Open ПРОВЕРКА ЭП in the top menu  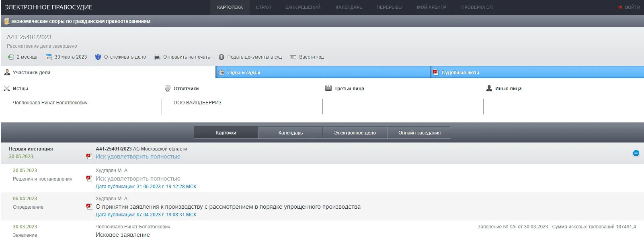tap(477, 7)
